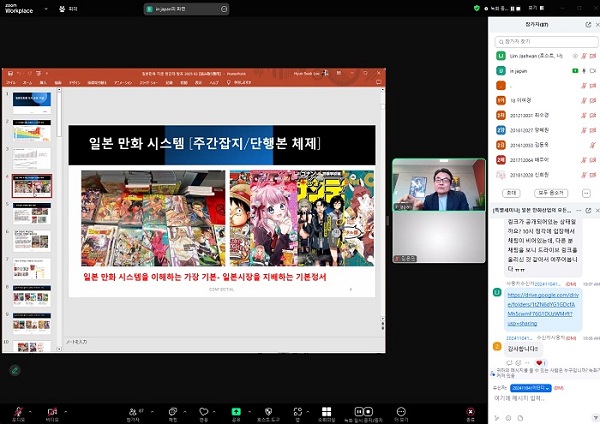Screen dimensions: 600x424
Task: Click PowerPoint undo icon
Action: pos(19,73)
